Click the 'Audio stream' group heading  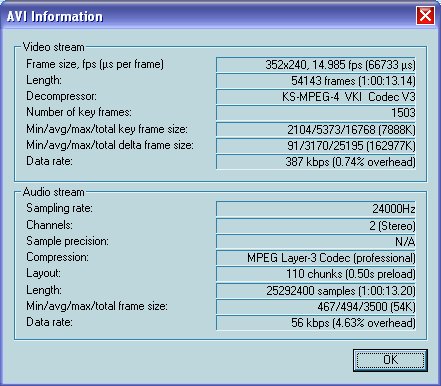53,192
